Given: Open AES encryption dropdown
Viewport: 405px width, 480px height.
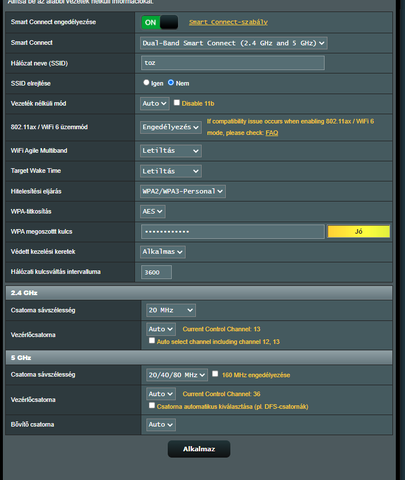Looking at the screenshot, I should tap(153, 211).
